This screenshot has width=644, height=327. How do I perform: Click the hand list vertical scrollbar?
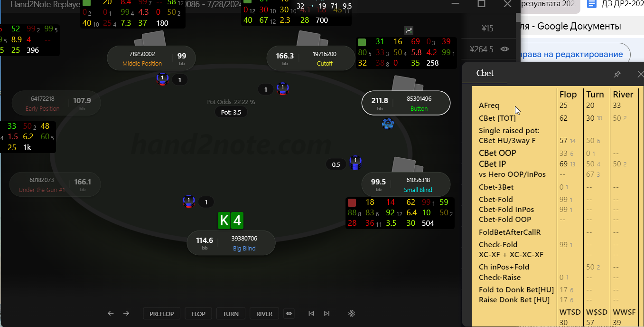pos(518,18)
